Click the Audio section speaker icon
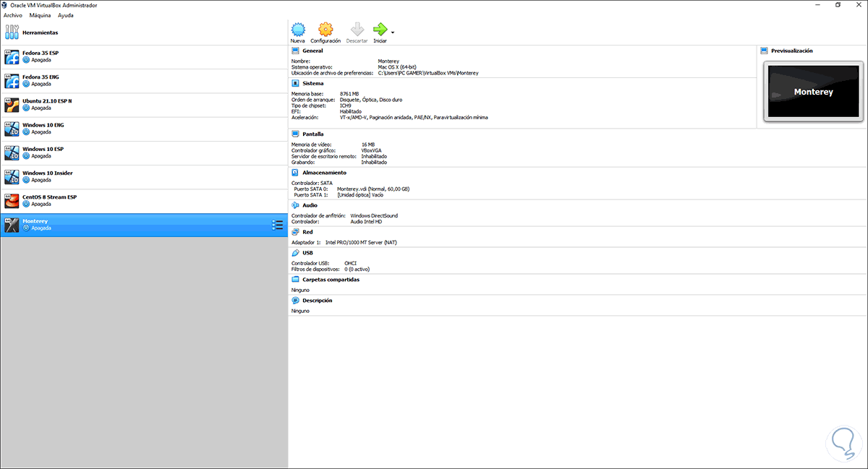The width and height of the screenshot is (868, 469). (x=295, y=205)
